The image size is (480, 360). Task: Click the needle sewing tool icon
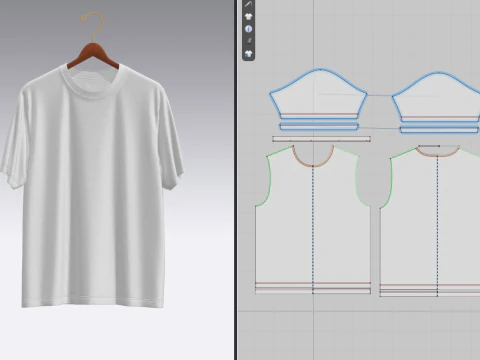coord(248,4)
